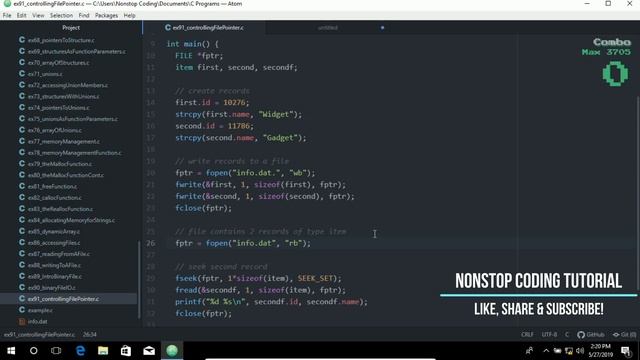Click the C icon beside ex89_introBinaryFile.c

[22, 276]
